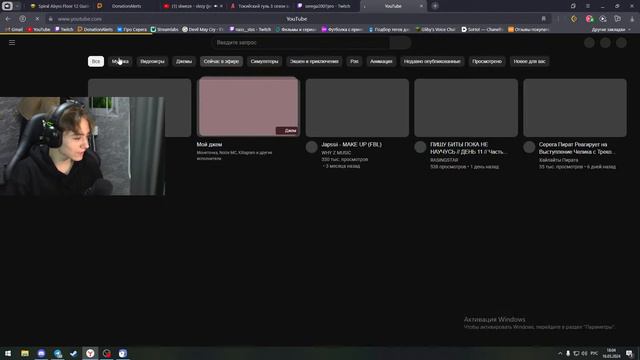This screenshot has height=360, width=640.
Task: Open channel avatar beside ПИШУ БИТЫ video
Action: [420, 147]
